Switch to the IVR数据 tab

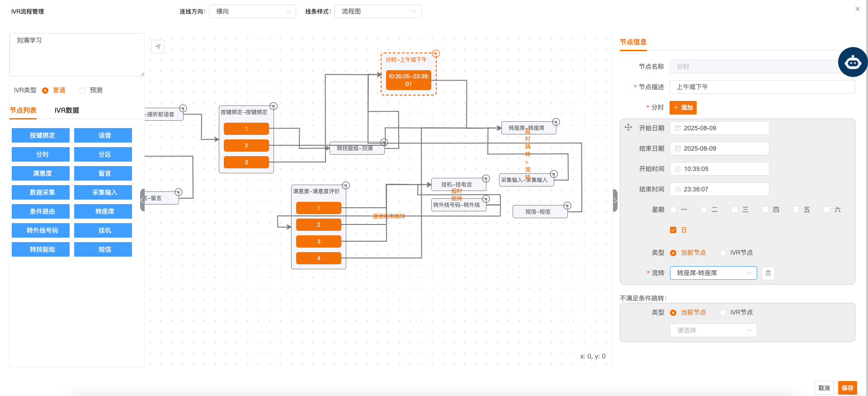point(66,110)
